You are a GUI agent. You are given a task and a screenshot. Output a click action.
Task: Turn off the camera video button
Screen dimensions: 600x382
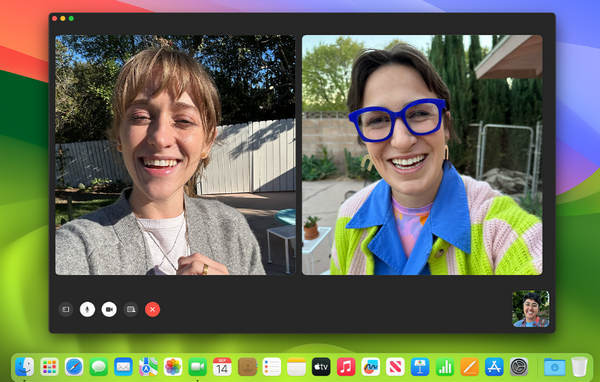point(109,309)
